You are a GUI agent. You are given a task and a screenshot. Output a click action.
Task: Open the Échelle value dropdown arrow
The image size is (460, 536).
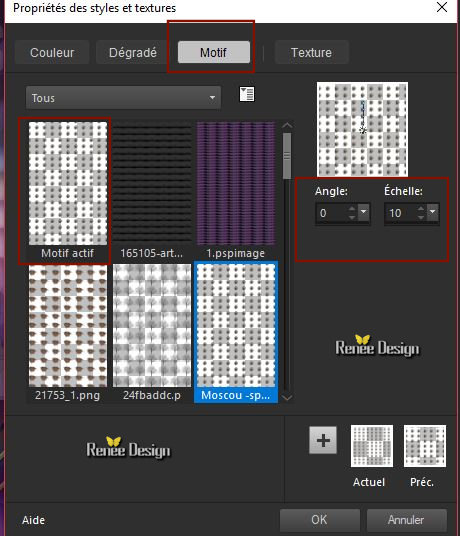[x=433, y=212]
